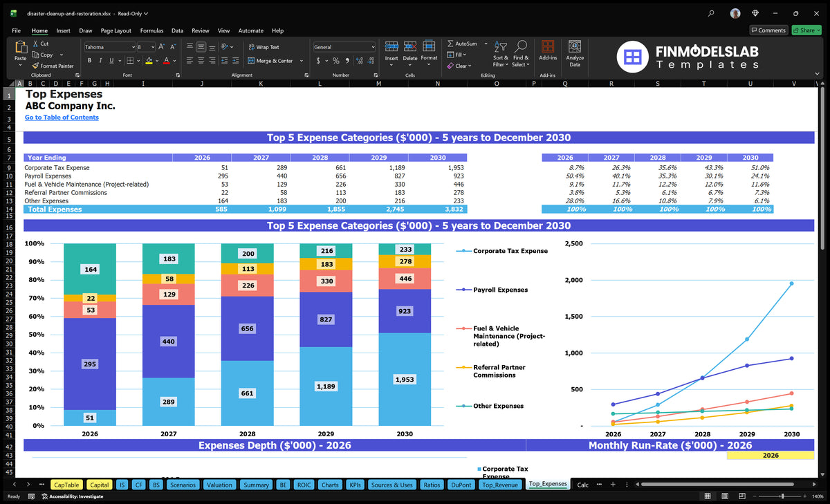Click the AutoSum sigma icon

coord(450,44)
